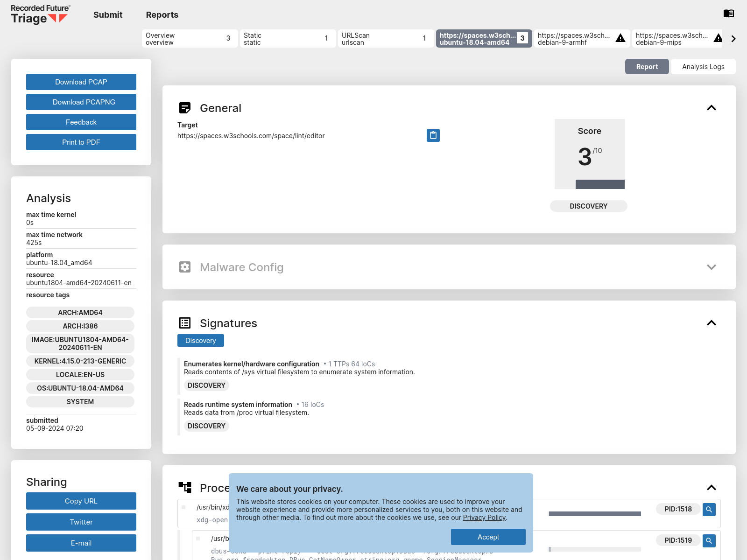Click the OS:UBUNTU-18.04-AMD64 tag

pos(80,388)
